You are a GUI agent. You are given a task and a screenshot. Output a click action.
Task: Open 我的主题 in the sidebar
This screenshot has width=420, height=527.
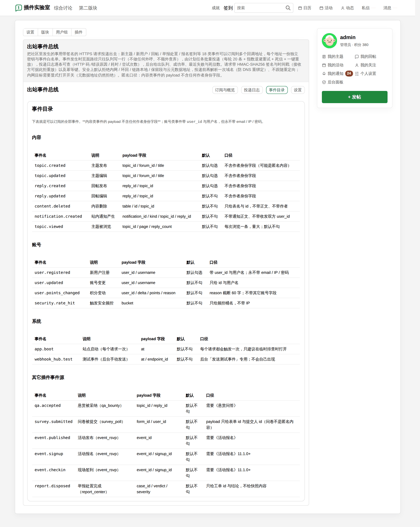point(333,56)
